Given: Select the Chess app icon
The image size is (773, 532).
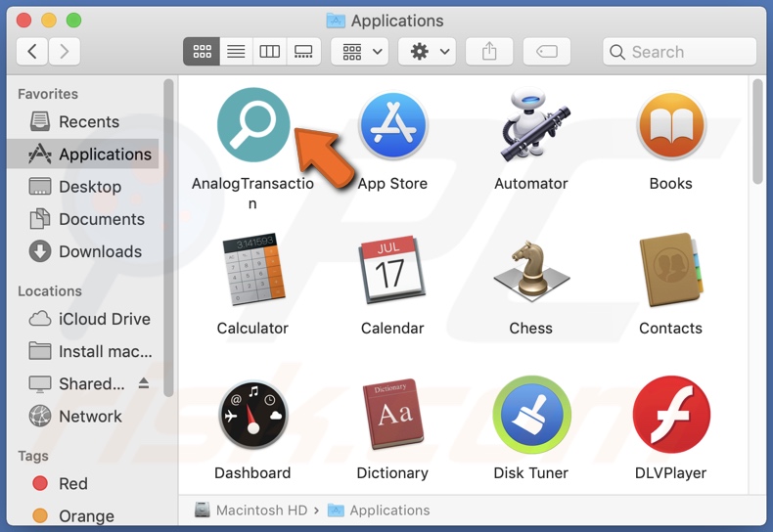Looking at the screenshot, I should [531, 269].
